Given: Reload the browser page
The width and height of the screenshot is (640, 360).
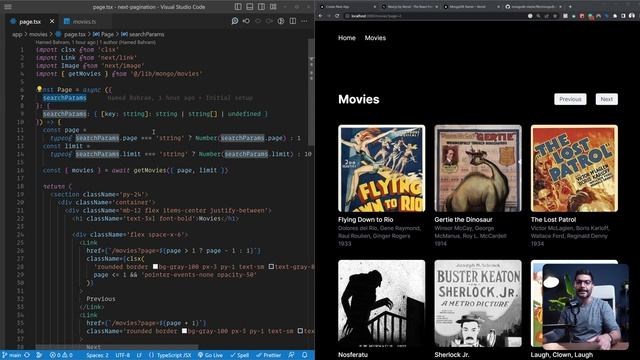Looking at the screenshot, I should click(x=337, y=16).
